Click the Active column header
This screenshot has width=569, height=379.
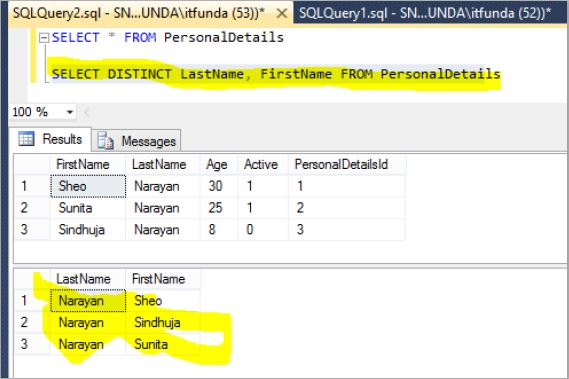pos(263,164)
